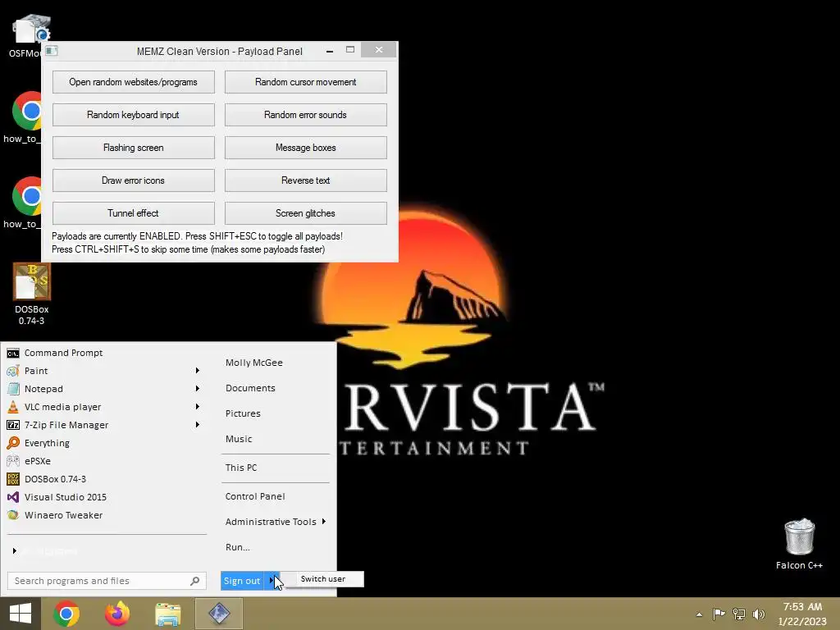Screen dimensions: 840x630
Task: Expand the Sign out options arrow
Action: point(272,581)
